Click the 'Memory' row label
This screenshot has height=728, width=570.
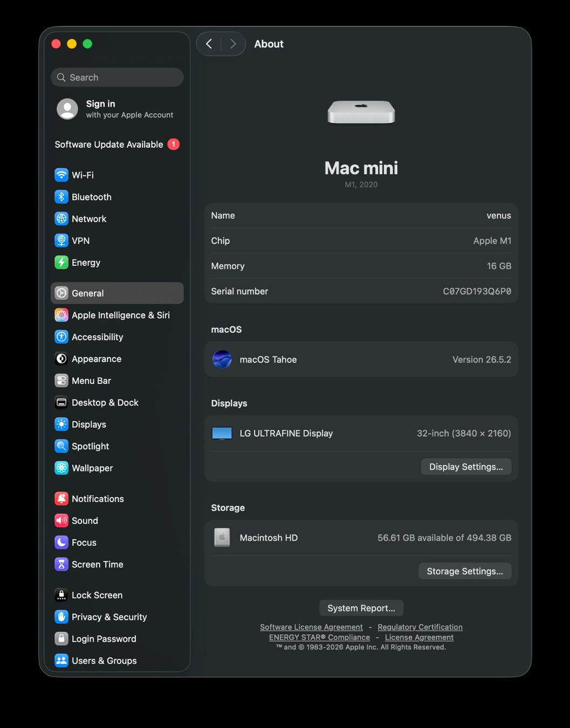[228, 266]
